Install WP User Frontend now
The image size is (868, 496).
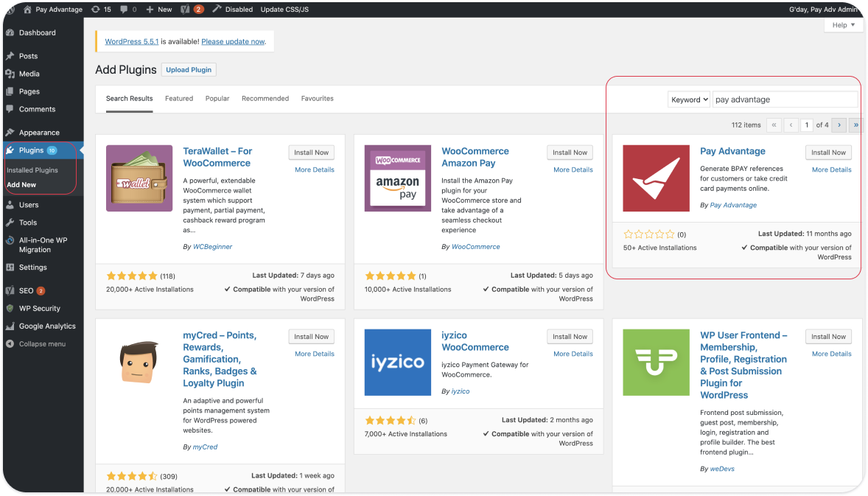point(828,337)
